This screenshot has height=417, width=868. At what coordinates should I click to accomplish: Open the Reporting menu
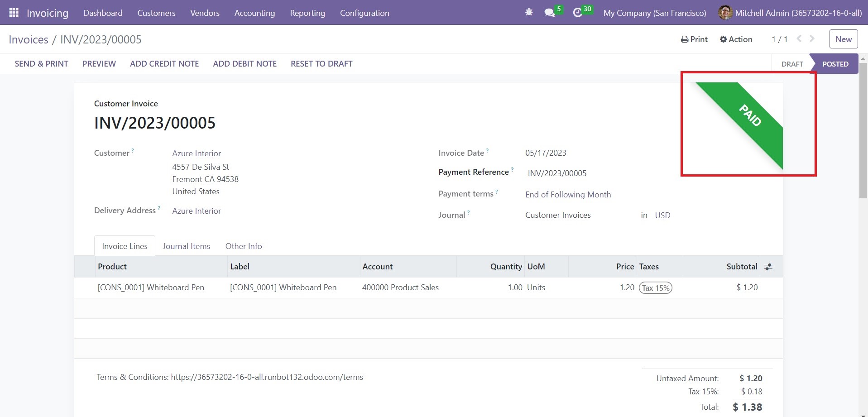(307, 13)
